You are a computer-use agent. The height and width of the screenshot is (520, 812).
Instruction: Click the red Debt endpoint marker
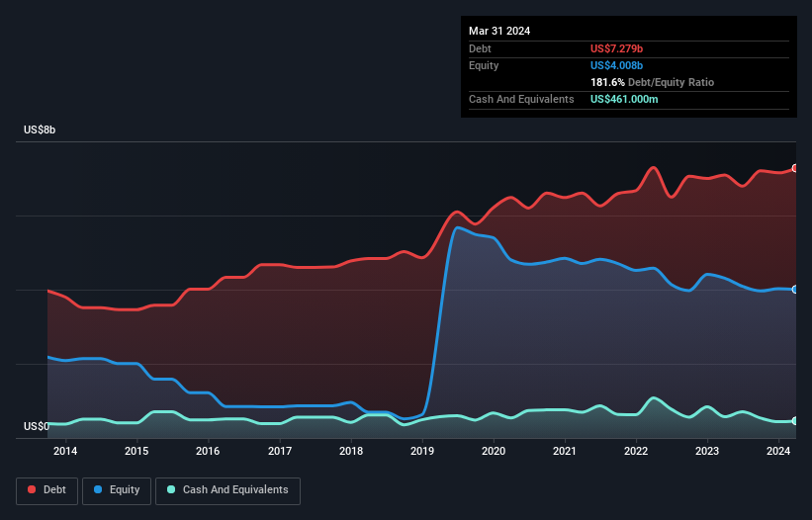pyautogui.click(x=795, y=168)
